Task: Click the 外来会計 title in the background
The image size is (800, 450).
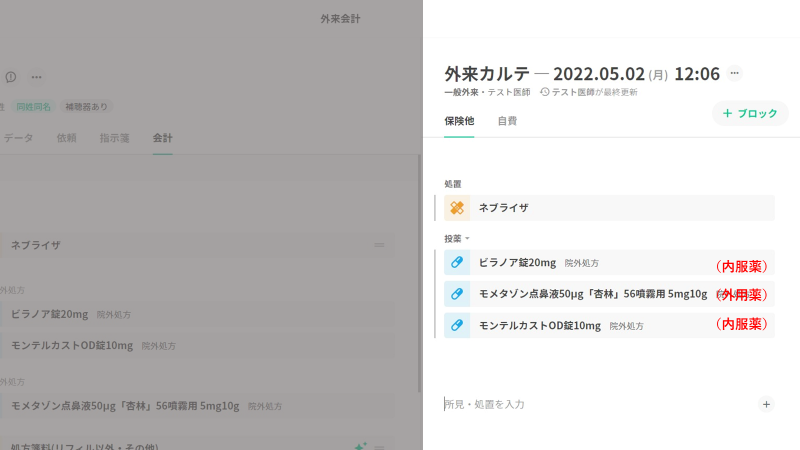Action: coord(340,19)
